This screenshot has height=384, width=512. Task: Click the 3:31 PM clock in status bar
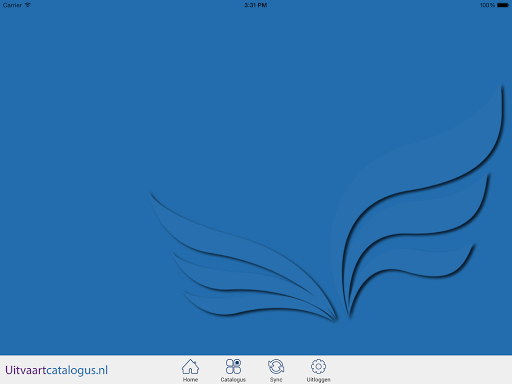point(256,5)
